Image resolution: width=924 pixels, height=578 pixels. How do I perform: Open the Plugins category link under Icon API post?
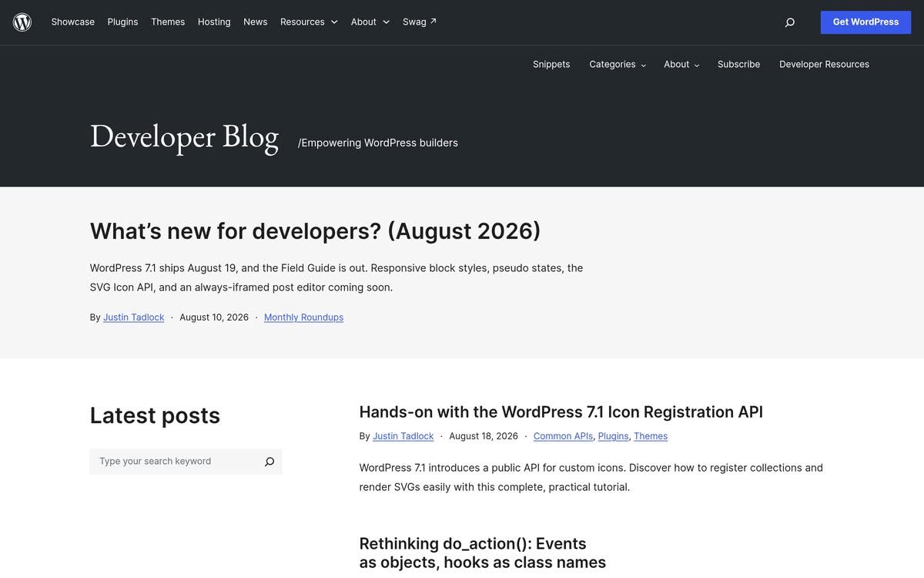[x=614, y=436]
